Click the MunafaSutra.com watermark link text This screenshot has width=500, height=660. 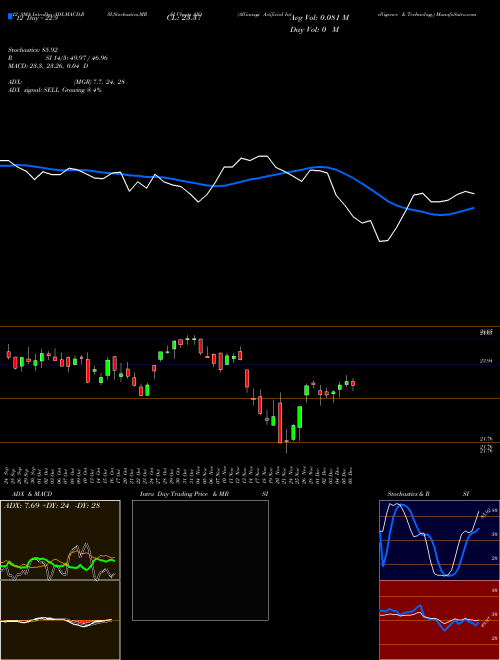pos(456,14)
